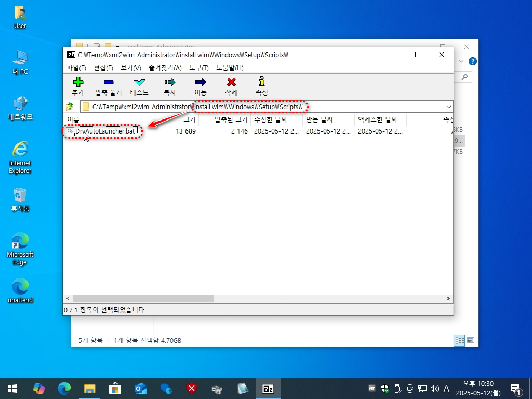Open Microsoft Store taskbar icon
Image resolution: width=532 pixels, height=399 pixels.
pyautogui.click(x=115, y=389)
